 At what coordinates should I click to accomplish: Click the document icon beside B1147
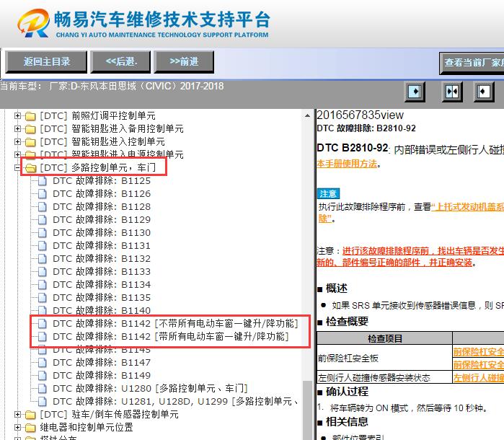click(x=43, y=363)
